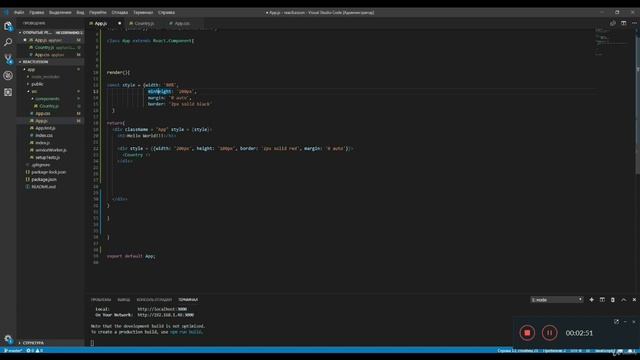Open the Explorer view in activity bar

[8, 26]
